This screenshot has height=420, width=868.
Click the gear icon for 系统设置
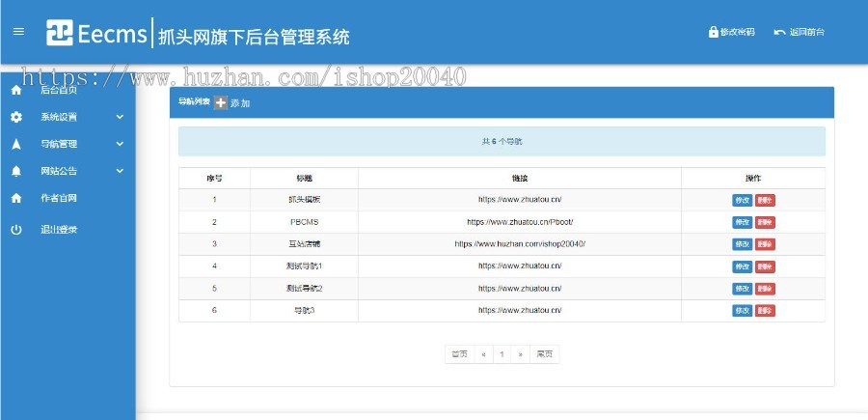(x=16, y=117)
